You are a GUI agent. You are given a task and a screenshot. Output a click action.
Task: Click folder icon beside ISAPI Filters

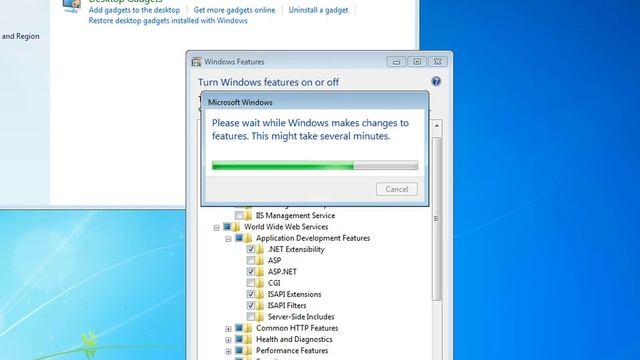[260, 305]
